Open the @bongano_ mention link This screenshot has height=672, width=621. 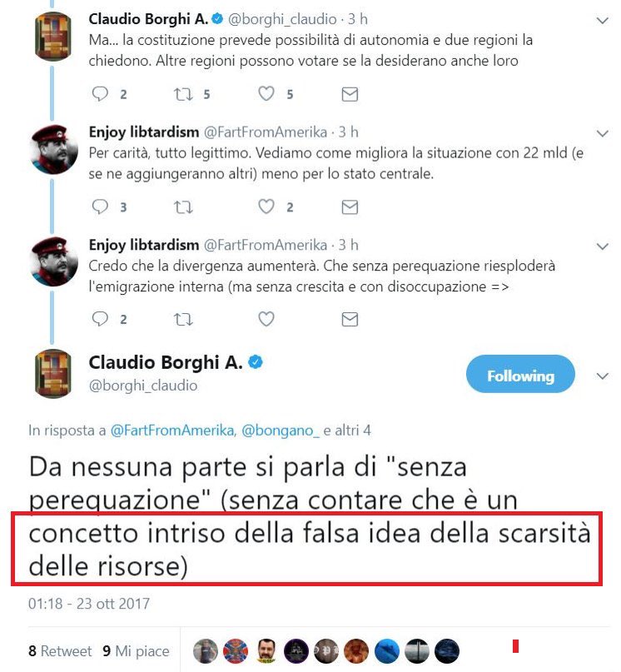tap(281, 431)
